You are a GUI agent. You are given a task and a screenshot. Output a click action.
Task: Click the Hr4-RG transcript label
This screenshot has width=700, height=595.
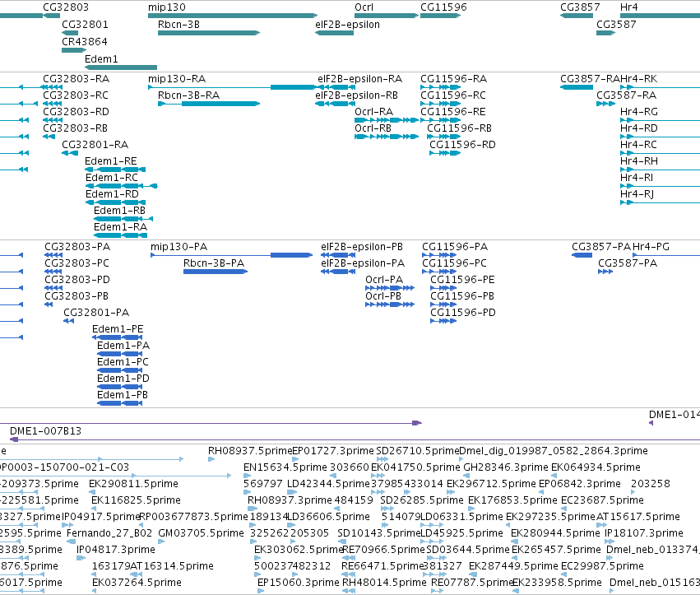click(x=639, y=112)
